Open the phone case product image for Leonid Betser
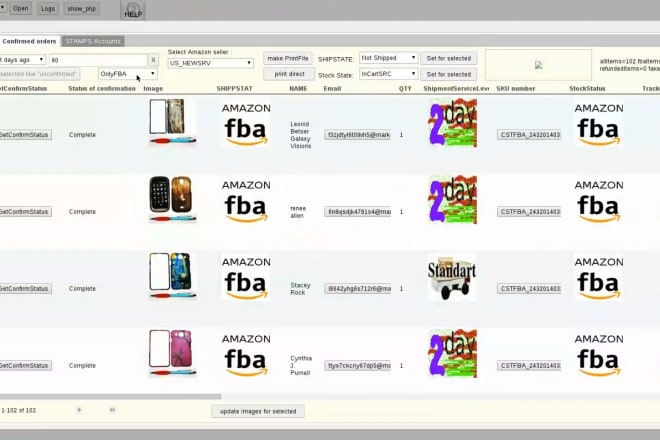Image resolution: width=660 pixels, height=440 pixels. click(x=173, y=123)
